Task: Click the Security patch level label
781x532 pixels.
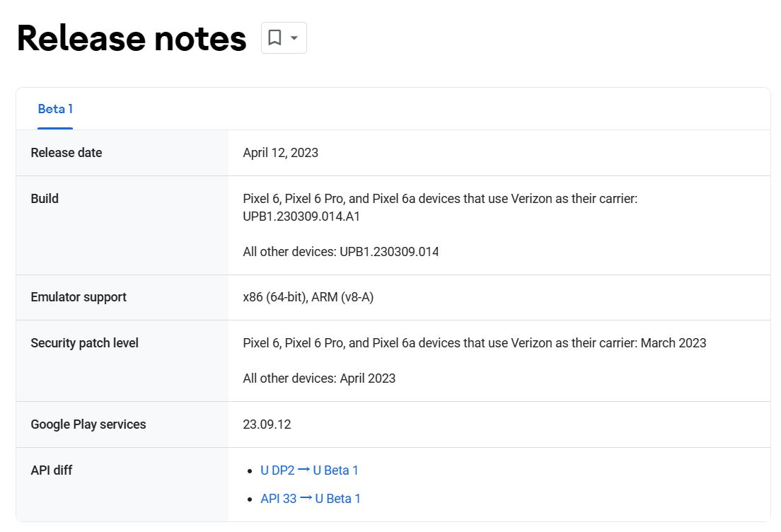Action: coord(84,342)
